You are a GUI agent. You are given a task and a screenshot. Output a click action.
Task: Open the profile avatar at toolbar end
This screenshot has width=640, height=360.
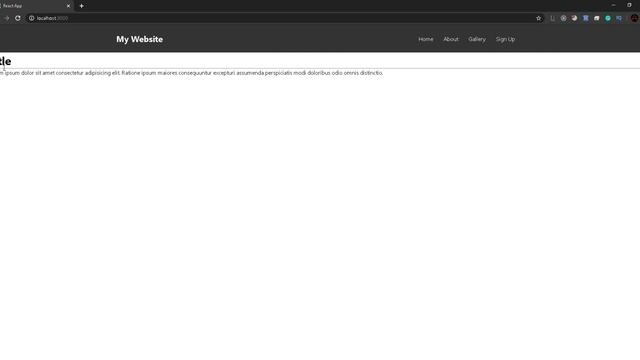634,18
